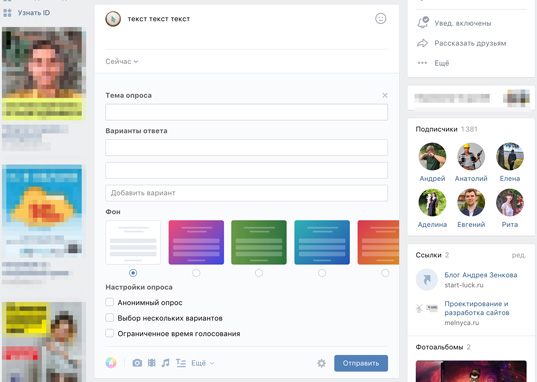The image size is (537, 382).
Task: Focus the Тема опроса input field
Action: [247, 112]
